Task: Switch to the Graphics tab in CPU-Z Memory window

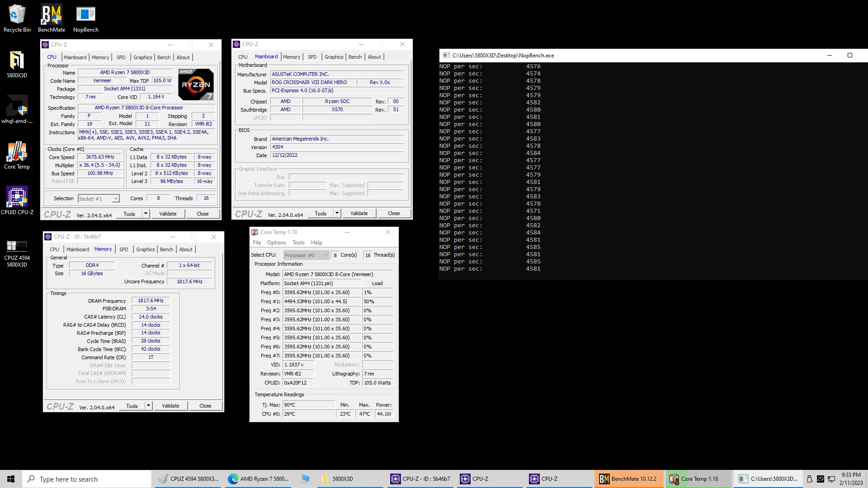Action: coord(146,249)
